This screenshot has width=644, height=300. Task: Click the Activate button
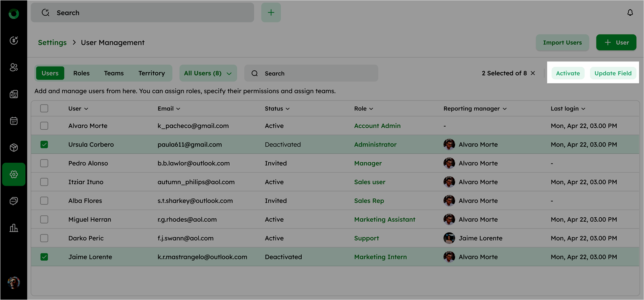click(x=568, y=73)
